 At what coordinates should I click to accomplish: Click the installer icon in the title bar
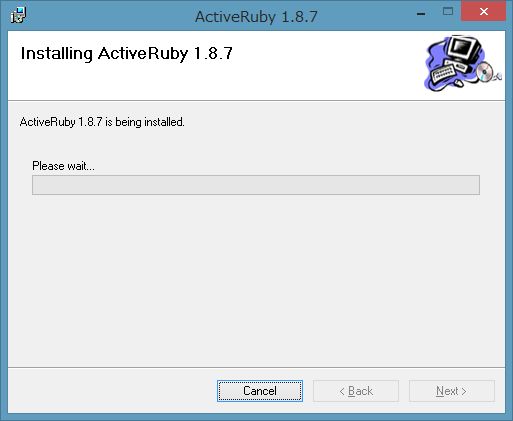[18, 15]
